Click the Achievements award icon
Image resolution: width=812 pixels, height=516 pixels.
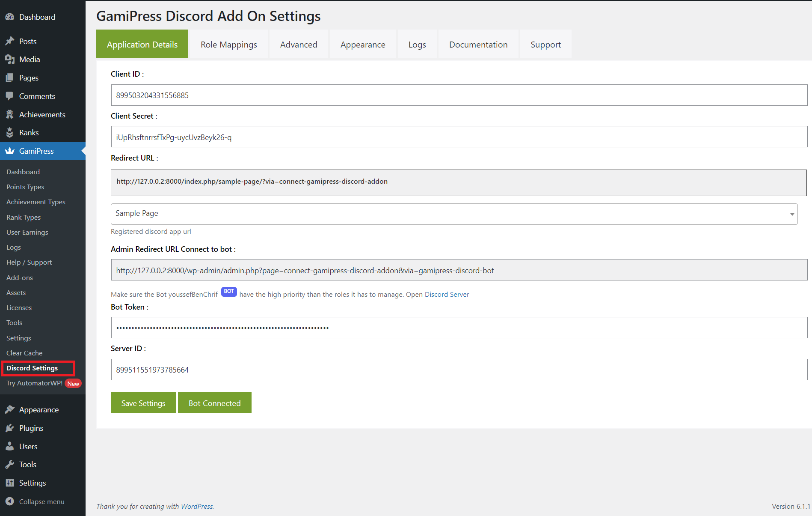pos(9,115)
